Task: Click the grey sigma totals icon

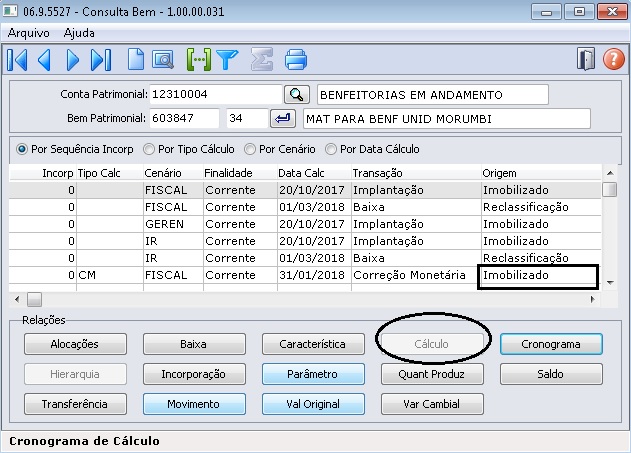Action: coord(262,60)
